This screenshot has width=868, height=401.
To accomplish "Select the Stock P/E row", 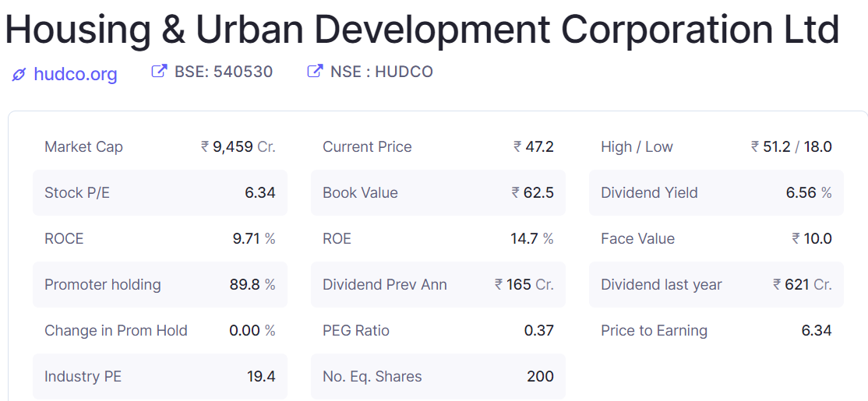I will click(160, 192).
